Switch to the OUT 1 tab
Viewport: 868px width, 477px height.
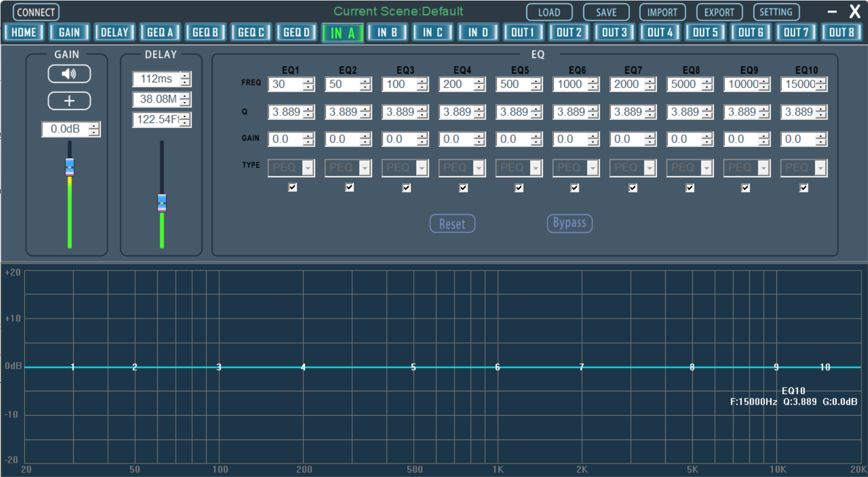pyautogui.click(x=523, y=33)
